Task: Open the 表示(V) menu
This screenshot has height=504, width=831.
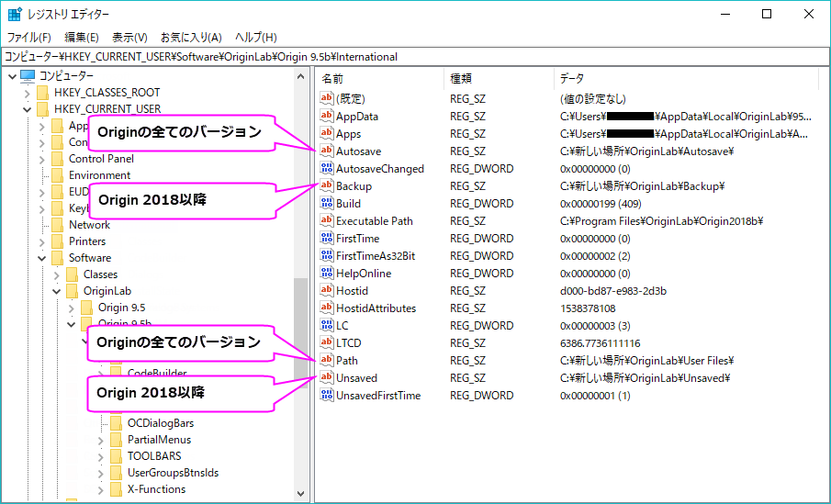Action: [129, 37]
